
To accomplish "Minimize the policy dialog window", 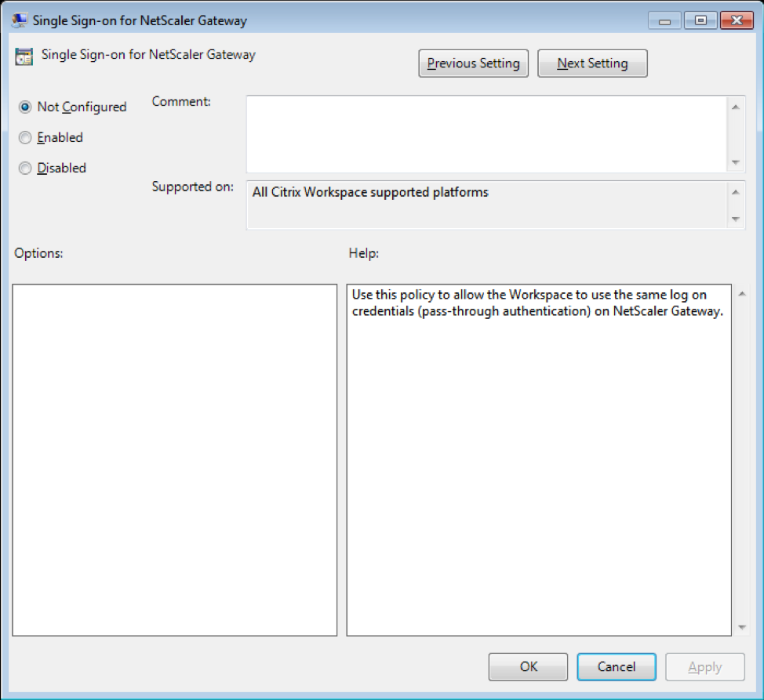I will 664,21.
